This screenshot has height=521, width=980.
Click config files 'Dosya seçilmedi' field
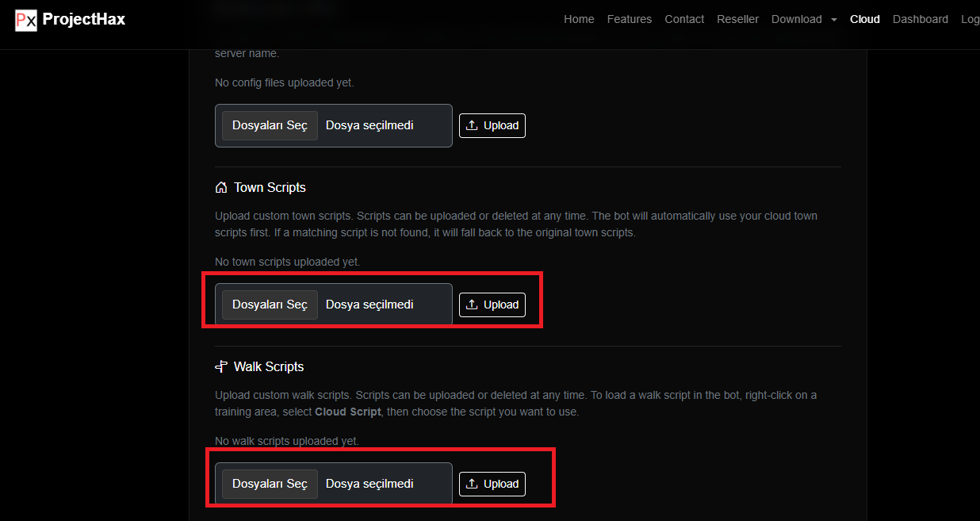tap(369, 125)
